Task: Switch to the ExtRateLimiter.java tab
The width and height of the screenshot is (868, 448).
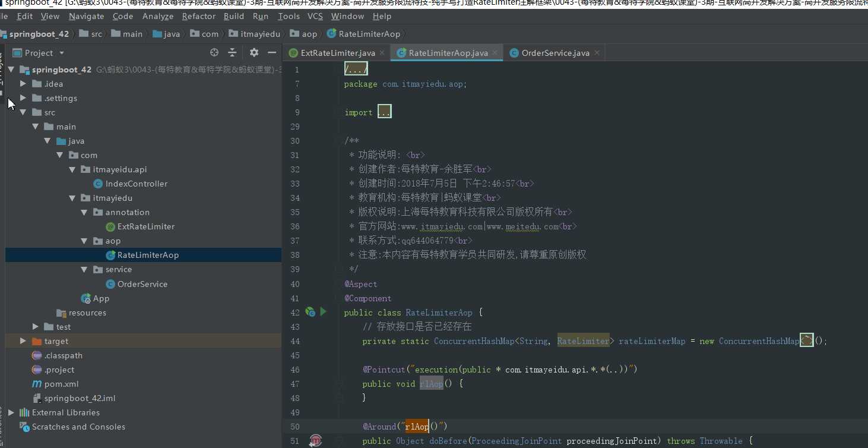Action: (338, 53)
